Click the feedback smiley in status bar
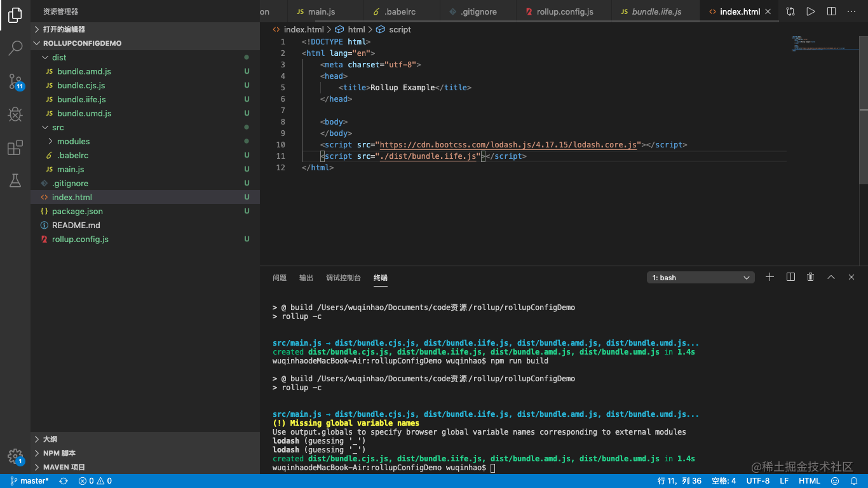The height and width of the screenshot is (488, 868). [x=835, y=481]
